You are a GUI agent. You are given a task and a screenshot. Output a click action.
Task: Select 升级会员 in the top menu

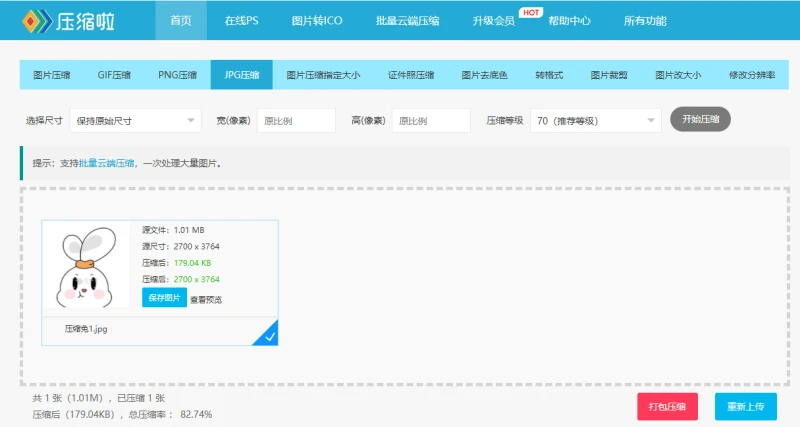tap(493, 21)
